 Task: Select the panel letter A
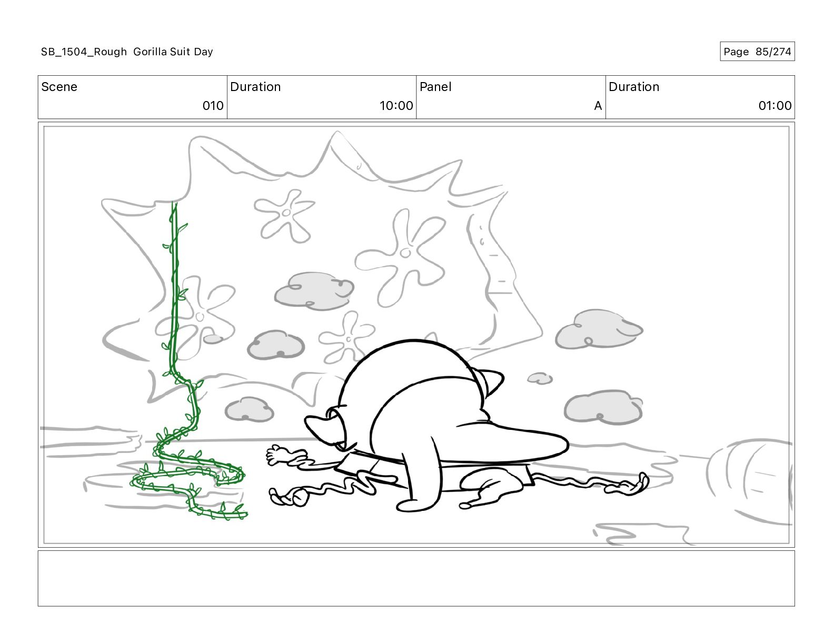click(x=598, y=106)
